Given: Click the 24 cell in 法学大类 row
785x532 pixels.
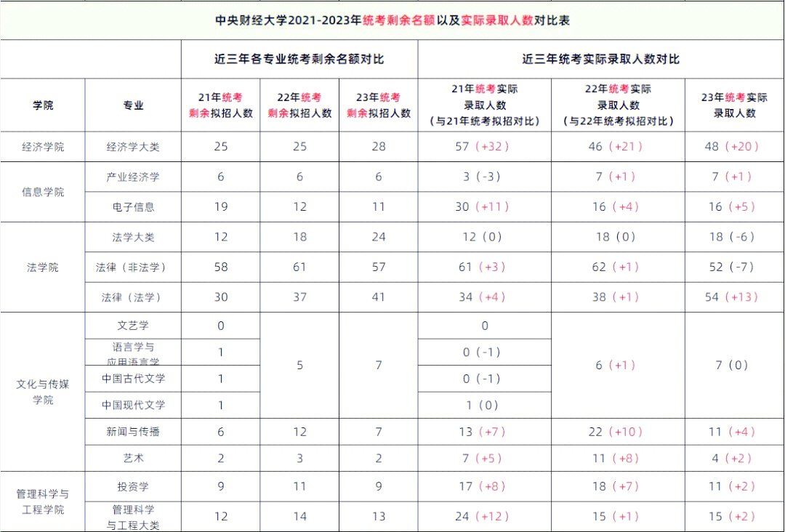Looking at the screenshot, I should (x=379, y=237).
